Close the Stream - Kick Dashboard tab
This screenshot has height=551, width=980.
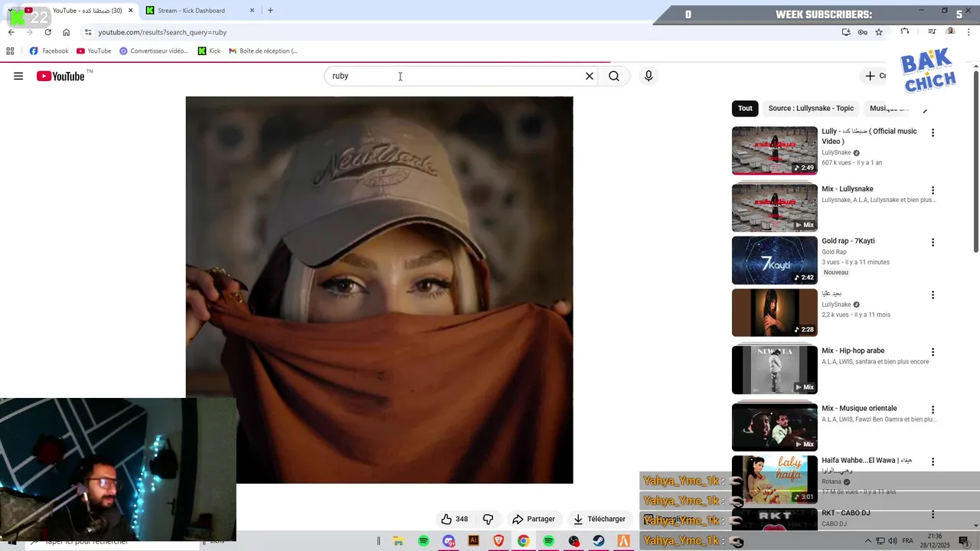point(252,11)
